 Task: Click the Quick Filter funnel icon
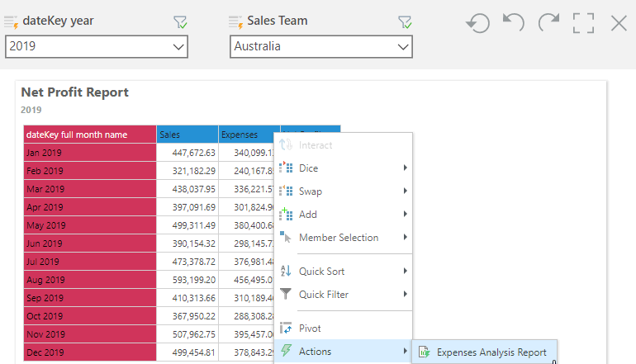286,294
